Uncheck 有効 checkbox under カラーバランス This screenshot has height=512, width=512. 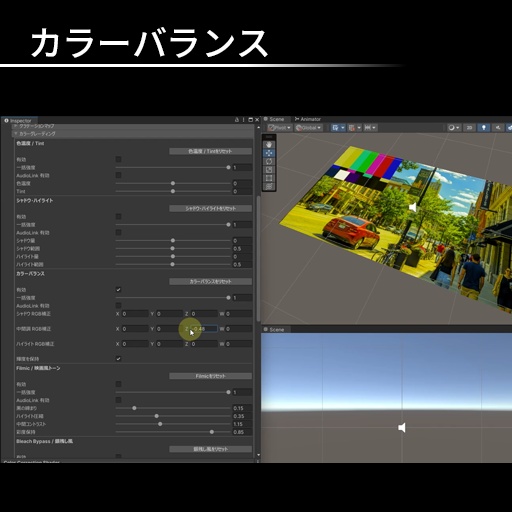click(x=118, y=290)
